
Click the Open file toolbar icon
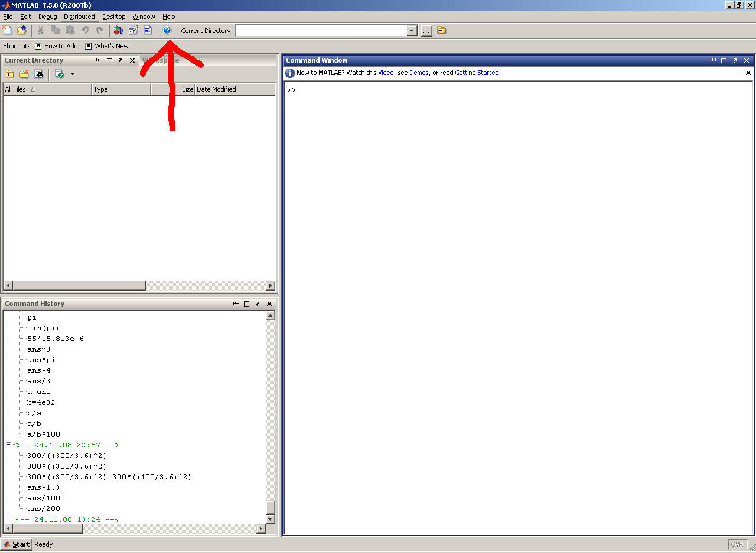pos(22,30)
